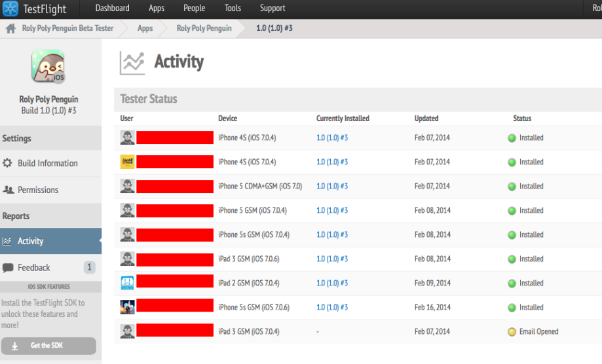Click the Build Information gear icon
Image resolution: width=602 pixels, height=364 pixels.
point(8,164)
